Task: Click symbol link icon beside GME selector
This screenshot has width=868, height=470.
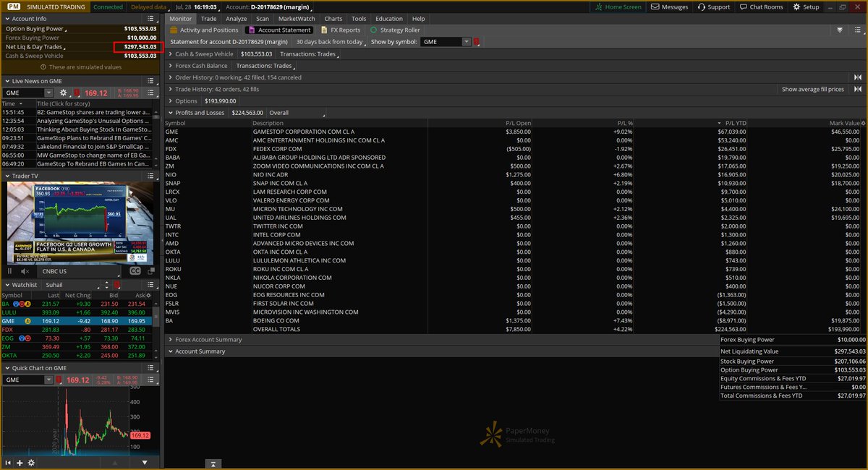Action: click(x=477, y=42)
